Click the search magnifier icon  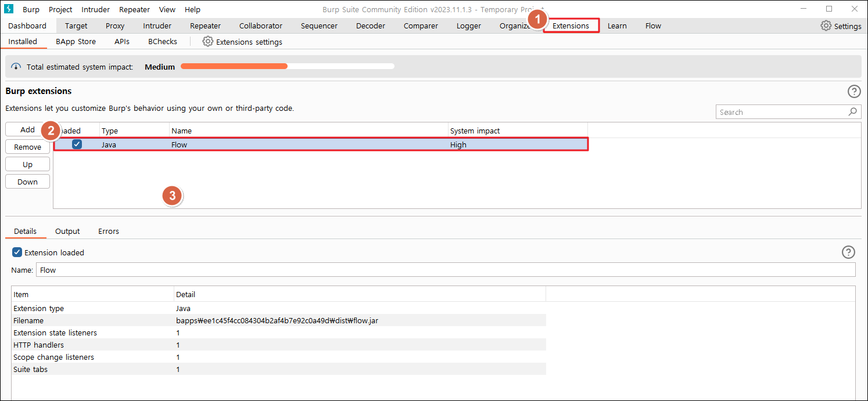coord(852,112)
